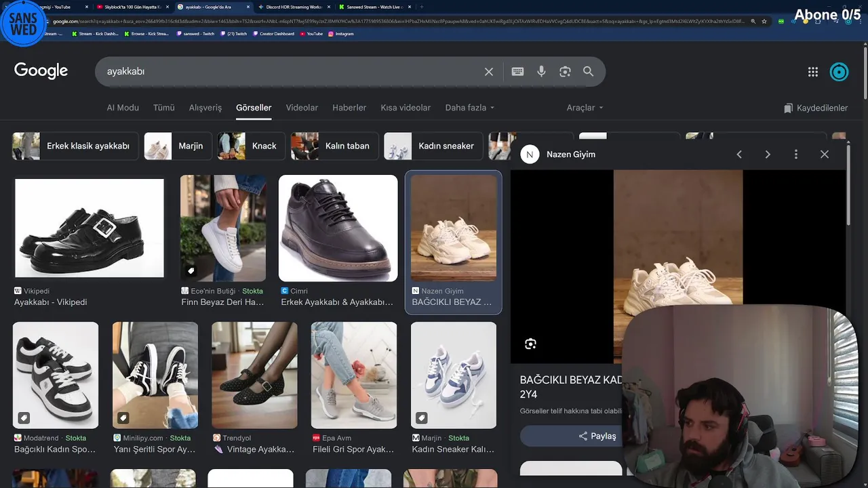This screenshot has height=488, width=868.
Task: Open the Trendyol Vintage Ayakkabı thumbnail
Action: (254, 375)
